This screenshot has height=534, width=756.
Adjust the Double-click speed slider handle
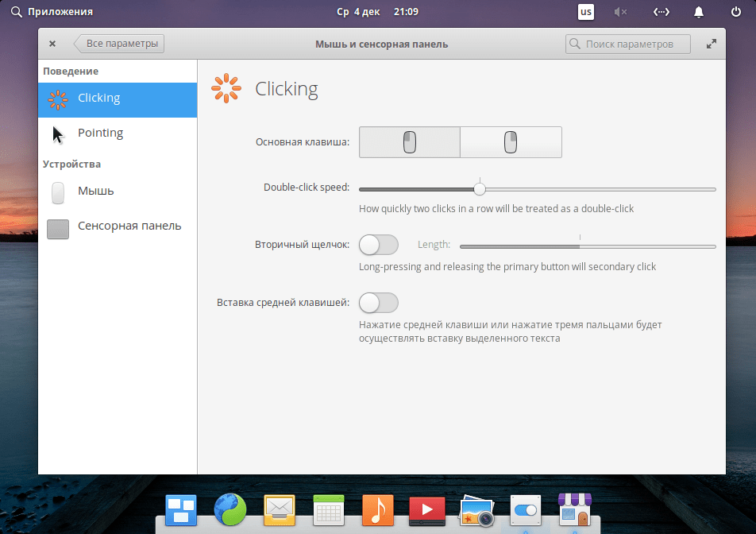pyautogui.click(x=480, y=189)
